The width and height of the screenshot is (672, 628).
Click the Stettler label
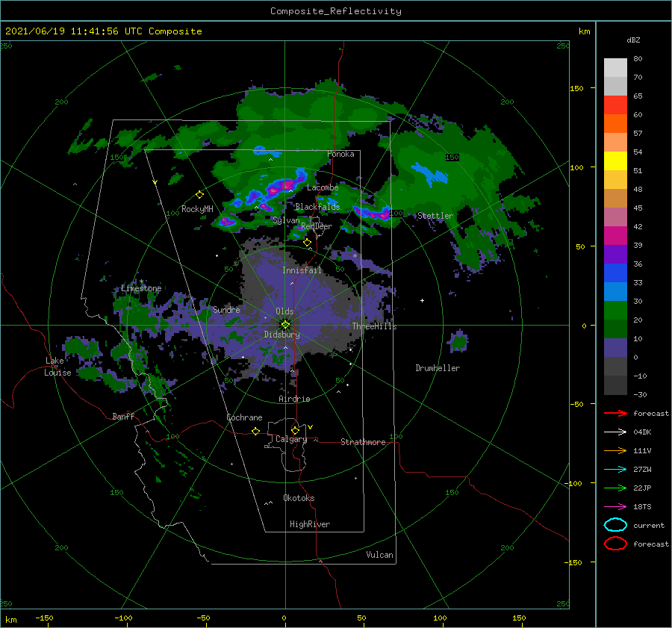pos(435,216)
